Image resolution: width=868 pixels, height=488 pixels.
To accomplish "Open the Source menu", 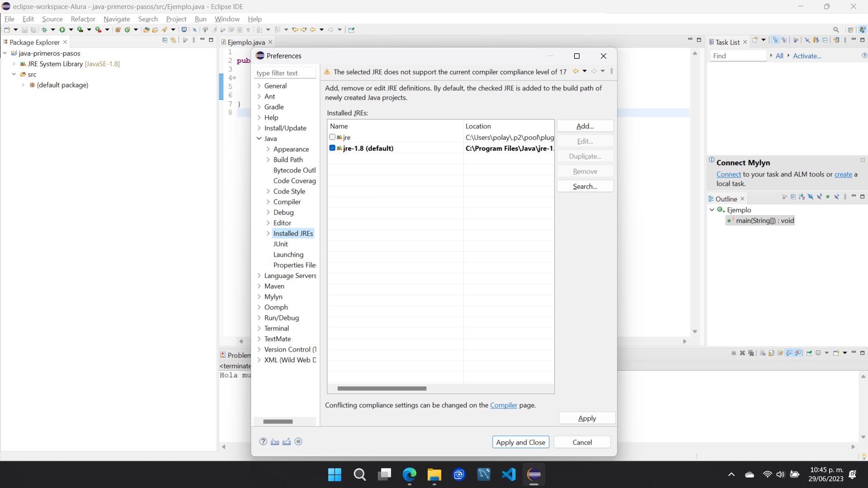I will (52, 19).
